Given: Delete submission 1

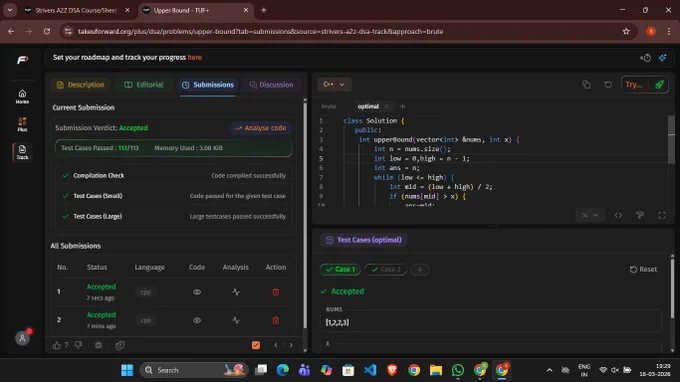Looking at the screenshot, I should 275,292.
